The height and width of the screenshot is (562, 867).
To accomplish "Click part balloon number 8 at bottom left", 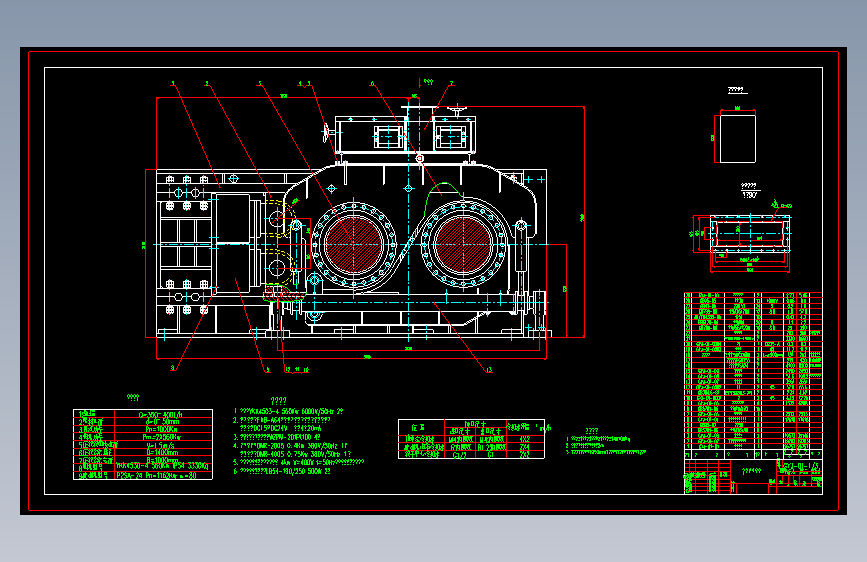I will coord(173,368).
